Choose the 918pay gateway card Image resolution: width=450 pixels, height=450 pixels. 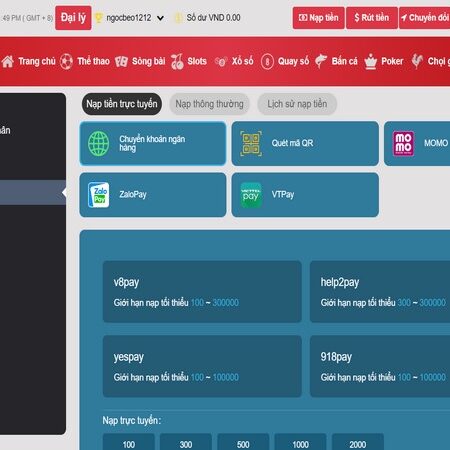coord(380,366)
